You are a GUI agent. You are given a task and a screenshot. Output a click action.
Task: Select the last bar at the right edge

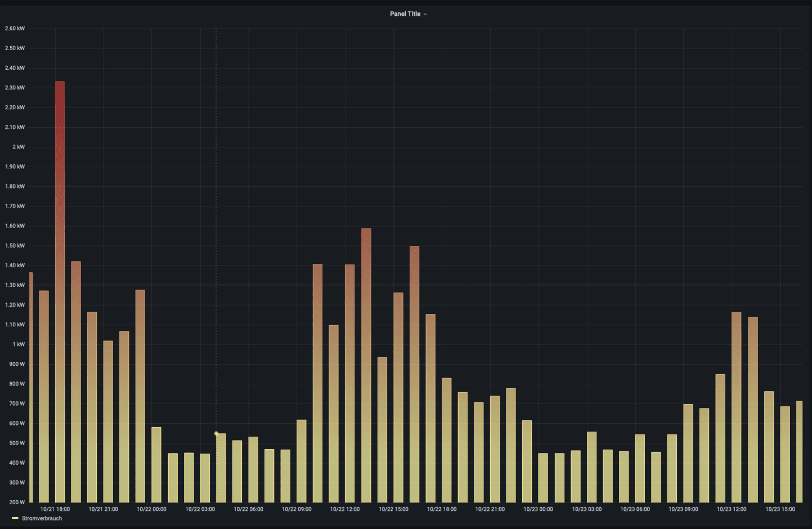click(799, 451)
